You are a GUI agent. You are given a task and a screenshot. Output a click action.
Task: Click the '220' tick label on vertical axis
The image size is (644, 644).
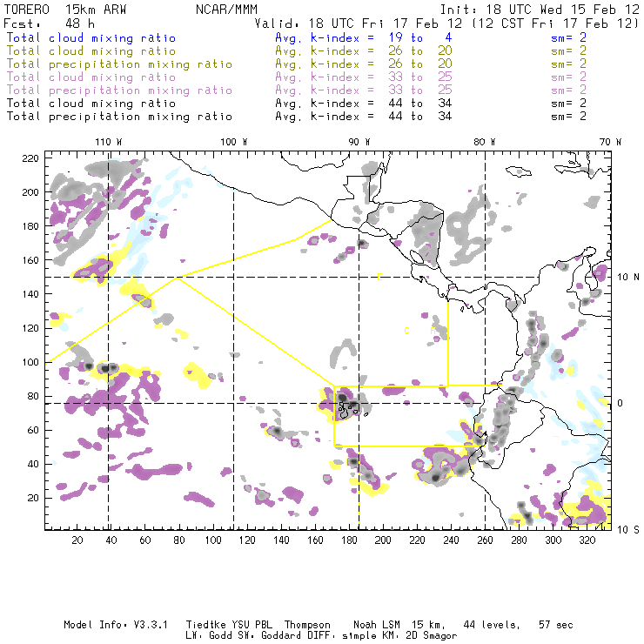coord(30,158)
